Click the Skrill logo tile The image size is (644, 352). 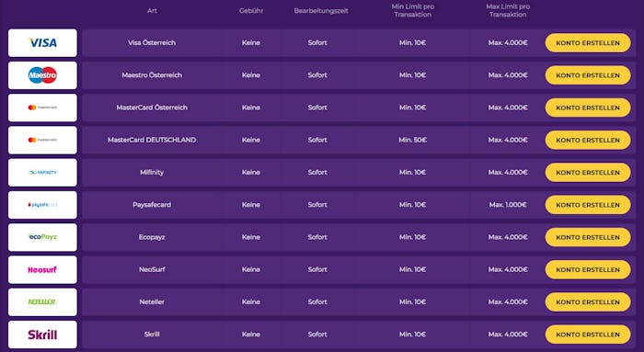coord(42,335)
